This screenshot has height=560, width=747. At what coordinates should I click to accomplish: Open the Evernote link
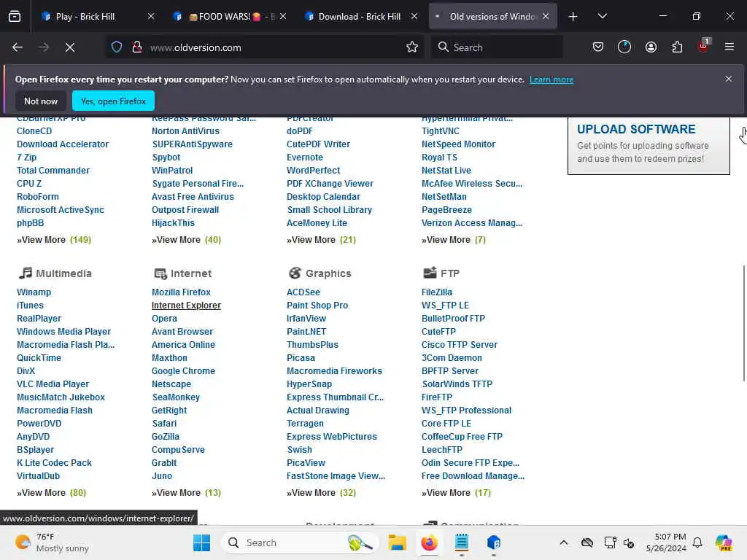[x=305, y=157]
